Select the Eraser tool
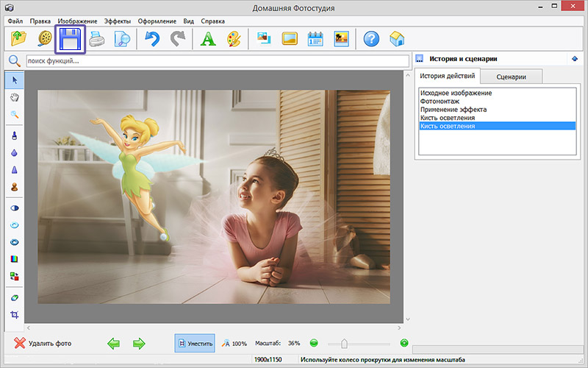This screenshot has height=368, width=588. pyautogui.click(x=14, y=297)
